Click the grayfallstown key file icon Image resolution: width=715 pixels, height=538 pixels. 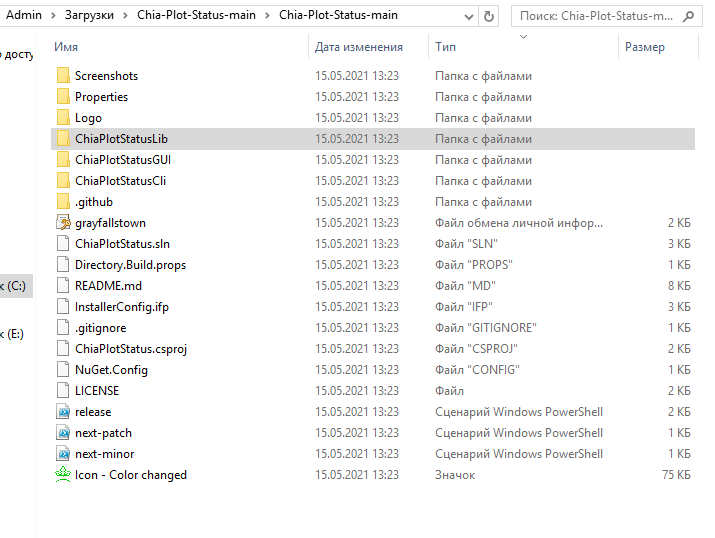point(63,223)
